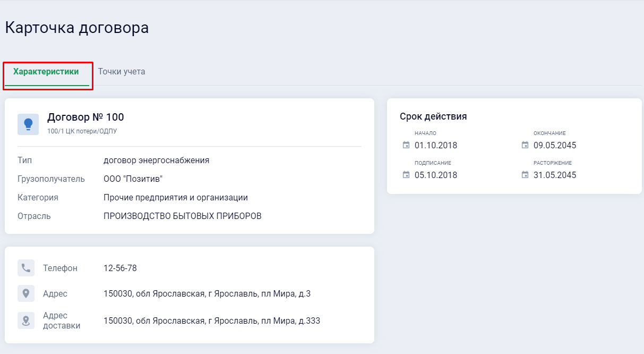The image size is (644, 354).
Task: Click consignee ООО "Позитив"
Action: click(x=133, y=179)
